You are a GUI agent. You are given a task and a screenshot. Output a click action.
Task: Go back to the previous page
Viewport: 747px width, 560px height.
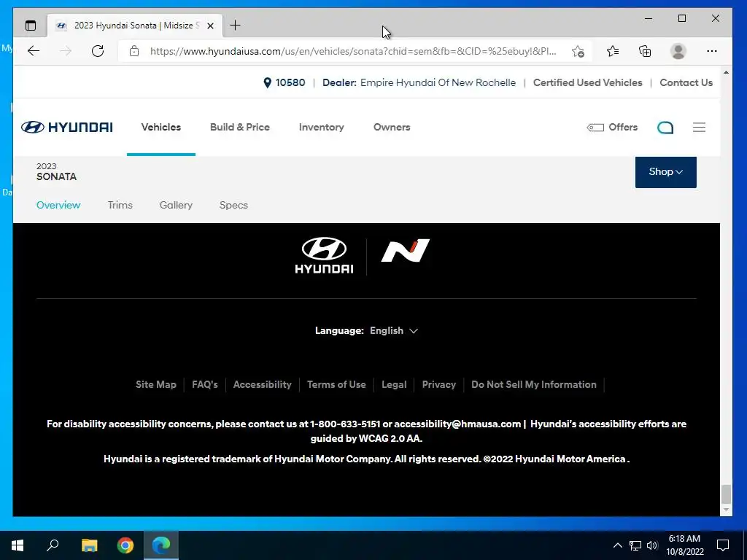click(x=34, y=51)
